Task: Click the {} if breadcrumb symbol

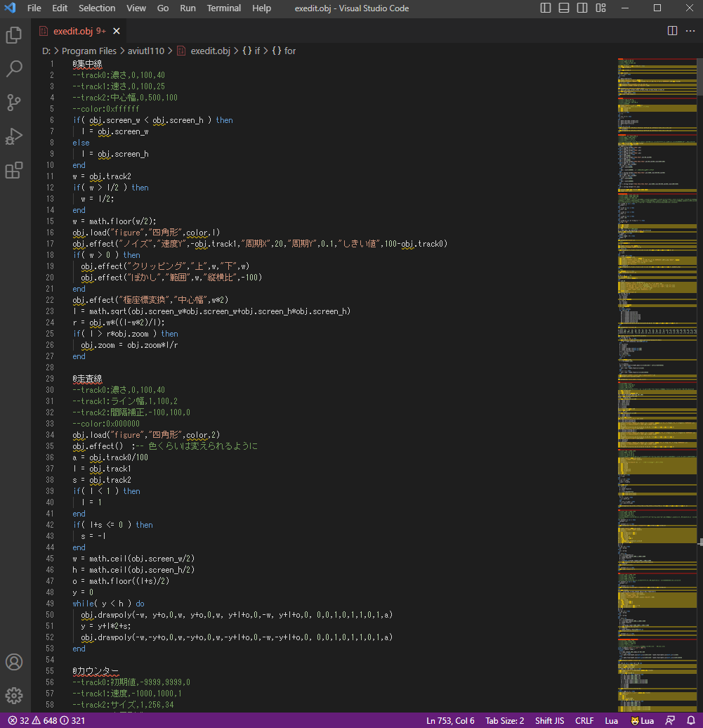Action: tap(251, 51)
